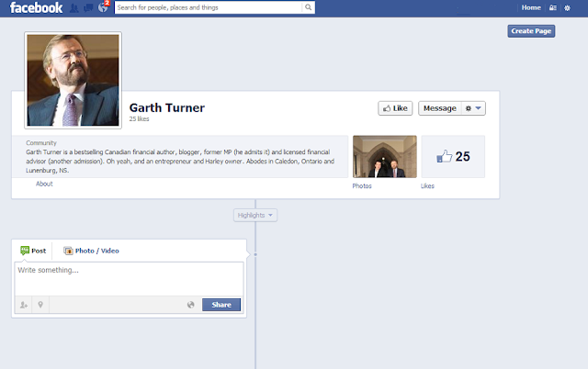The image size is (588, 369).
Task: Click the Photos label
Action: 362,185
